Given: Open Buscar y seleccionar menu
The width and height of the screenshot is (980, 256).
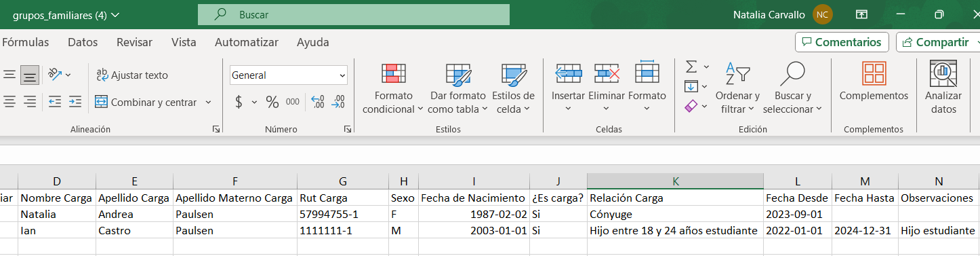Looking at the screenshot, I should (x=792, y=88).
